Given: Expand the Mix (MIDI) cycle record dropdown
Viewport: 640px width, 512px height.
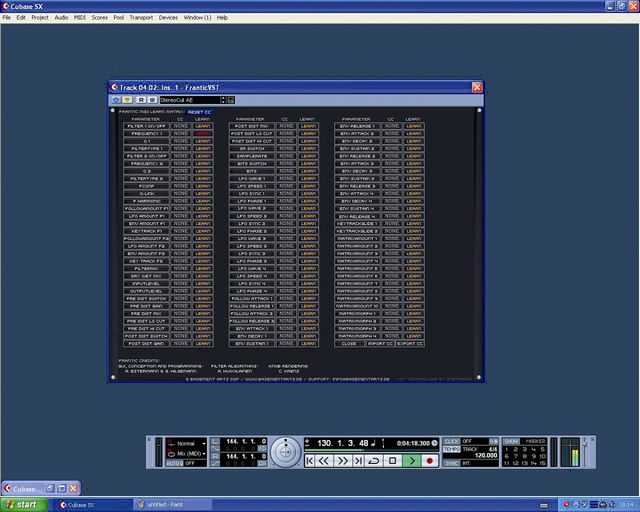Looking at the screenshot, I should (187, 454).
